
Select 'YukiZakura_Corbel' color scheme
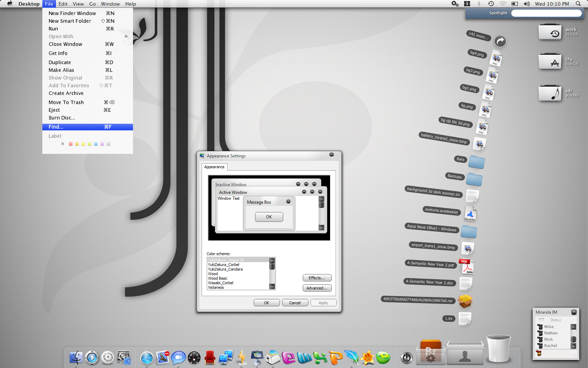(238, 265)
